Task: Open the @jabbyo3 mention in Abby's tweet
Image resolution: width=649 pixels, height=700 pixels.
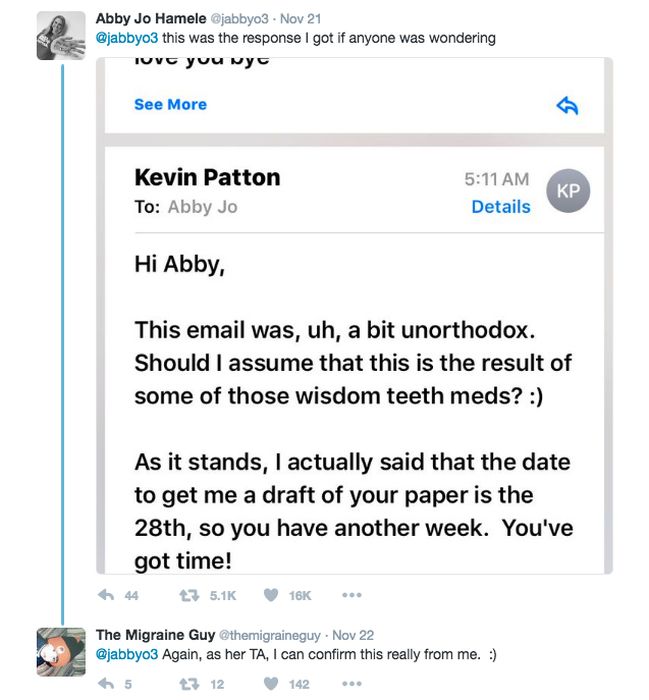Action: [127, 38]
